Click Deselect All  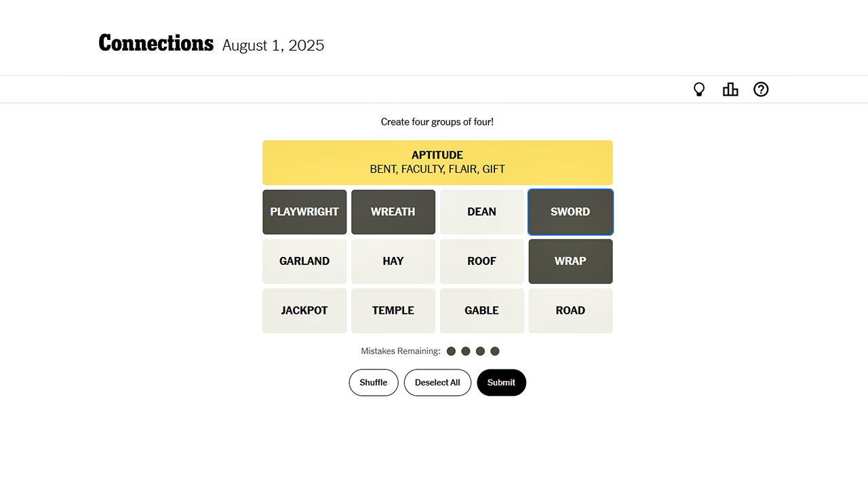pyautogui.click(x=437, y=382)
